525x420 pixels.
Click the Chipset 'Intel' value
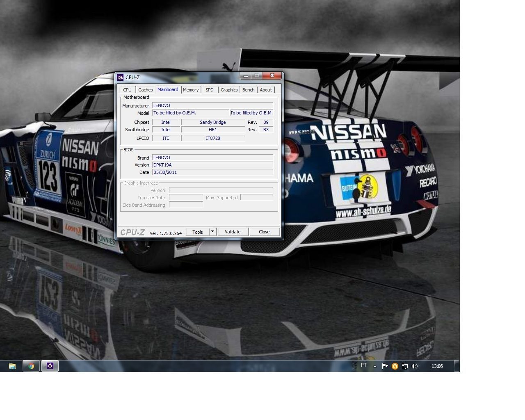point(166,122)
